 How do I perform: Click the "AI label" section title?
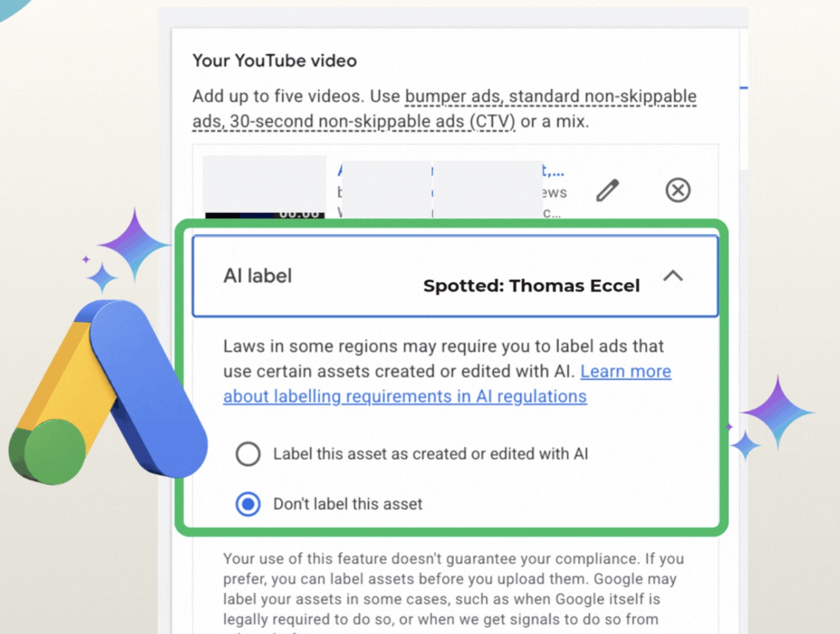click(x=258, y=276)
